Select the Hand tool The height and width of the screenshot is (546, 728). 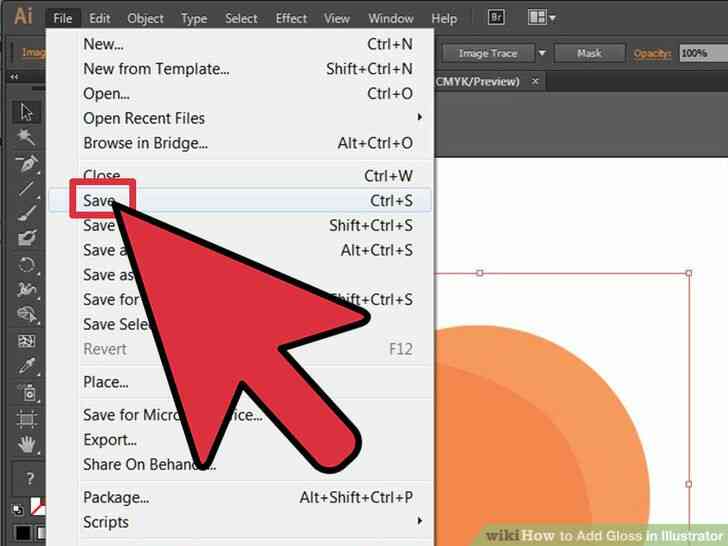(x=26, y=445)
